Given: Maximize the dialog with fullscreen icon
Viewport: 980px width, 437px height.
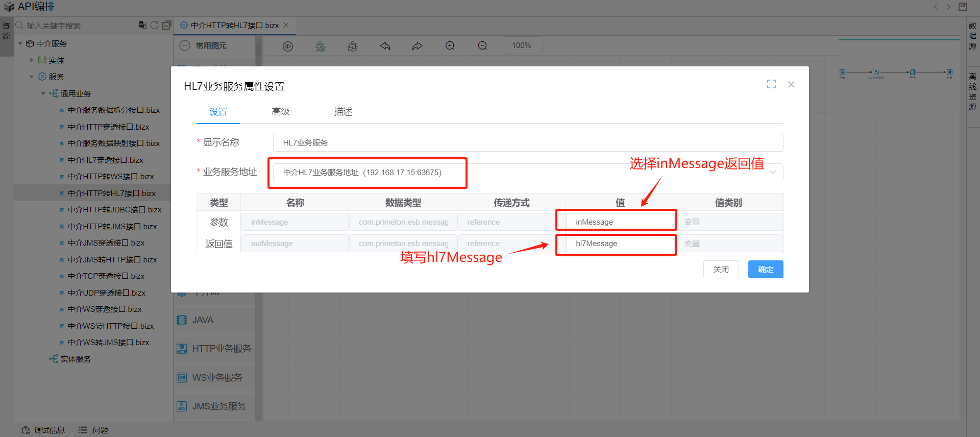Looking at the screenshot, I should click(771, 84).
